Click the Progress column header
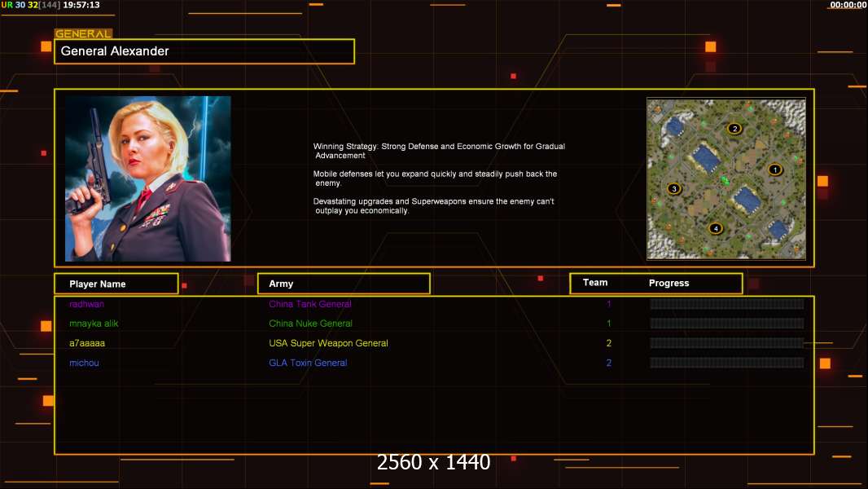The width and height of the screenshot is (868, 489). pos(669,283)
